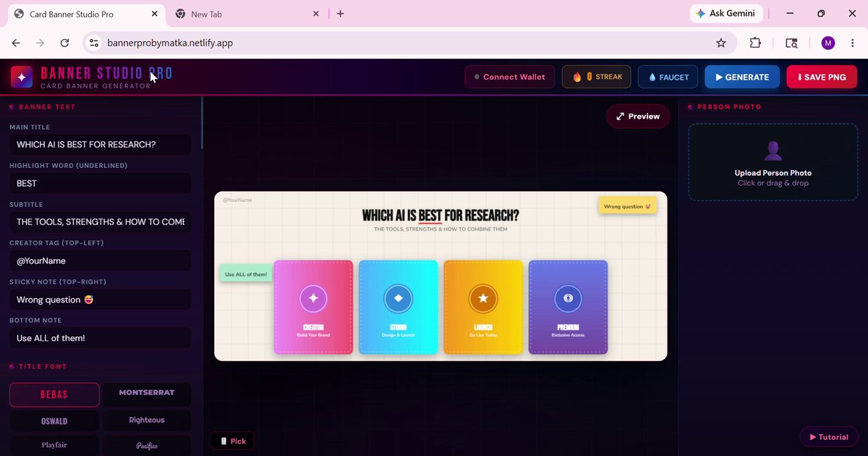Select the Oswald title font
The height and width of the screenshot is (456, 868).
[x=54, y=421]
